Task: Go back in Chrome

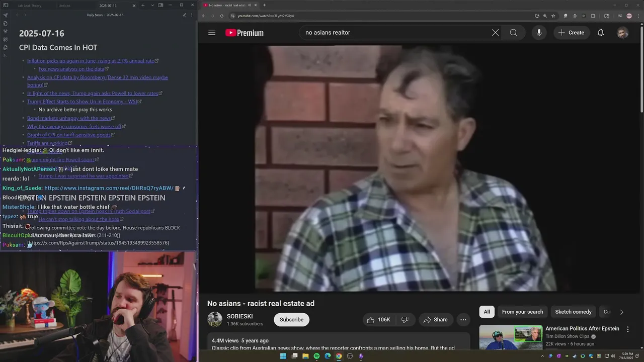Action: click(x=204, y=16)
